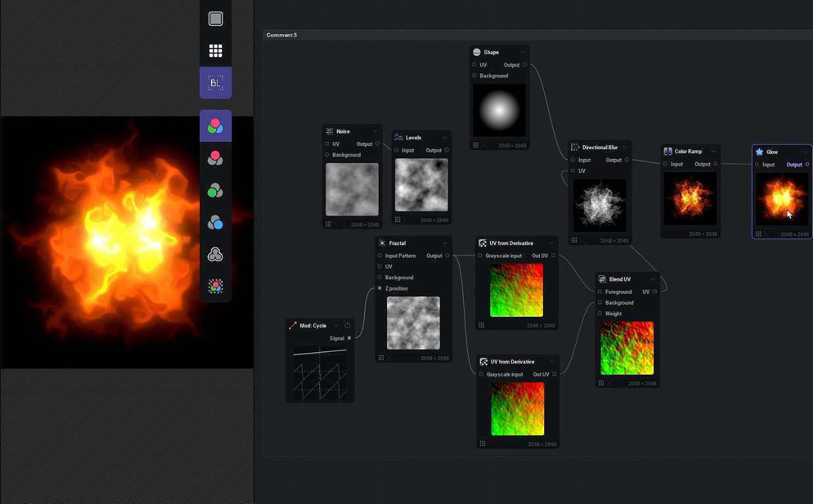Click the single square view icon in the viewer toolbar

tap(216, 18)
